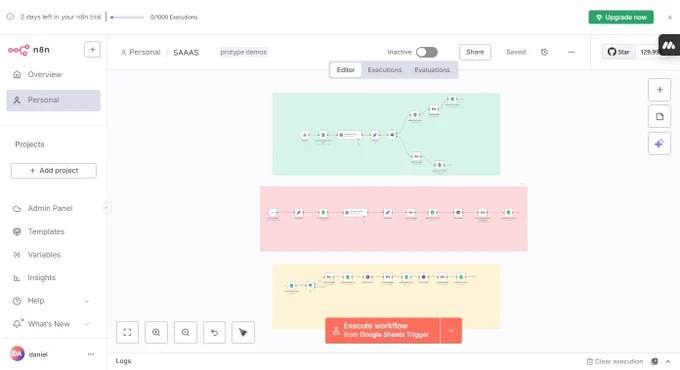Dismiss the trial banner with X
The image size is (680, 370).
click(670, 17)
